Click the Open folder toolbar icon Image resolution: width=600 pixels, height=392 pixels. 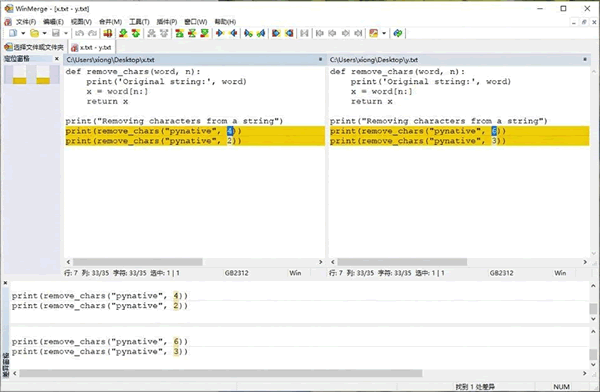[x=34, y=33]
